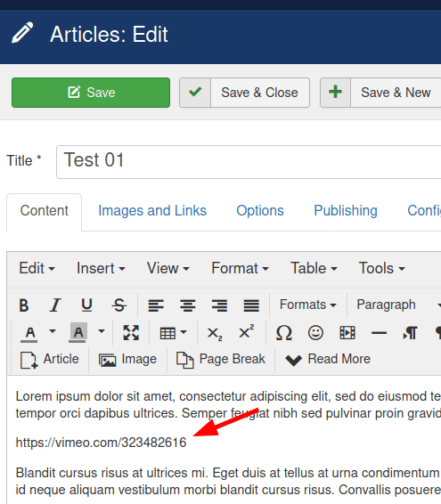441x504 pixels.
Task: Open the Tools menu
Action: point(382,268)
